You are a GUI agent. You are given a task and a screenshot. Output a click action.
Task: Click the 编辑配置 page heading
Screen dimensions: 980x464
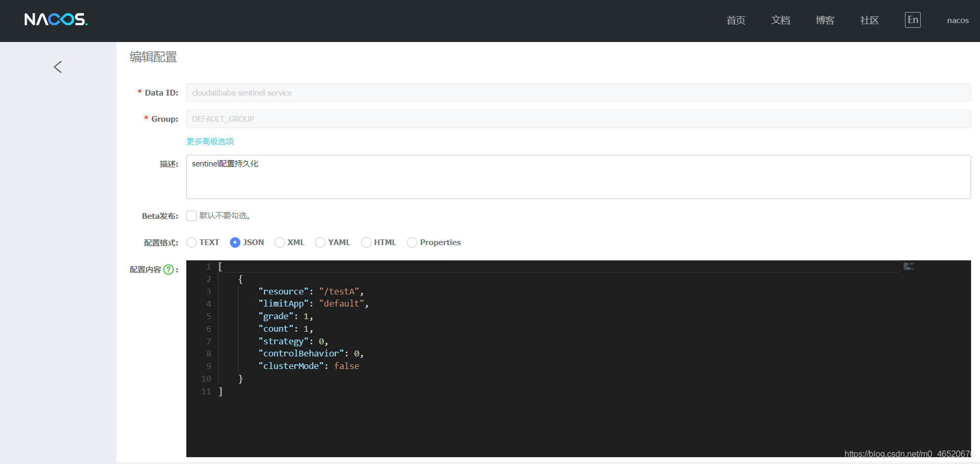point(153,57)
